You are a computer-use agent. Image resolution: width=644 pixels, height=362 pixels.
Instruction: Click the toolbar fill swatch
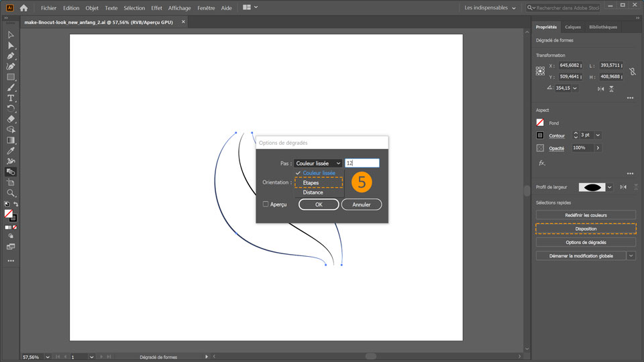(x=8, y=213)
